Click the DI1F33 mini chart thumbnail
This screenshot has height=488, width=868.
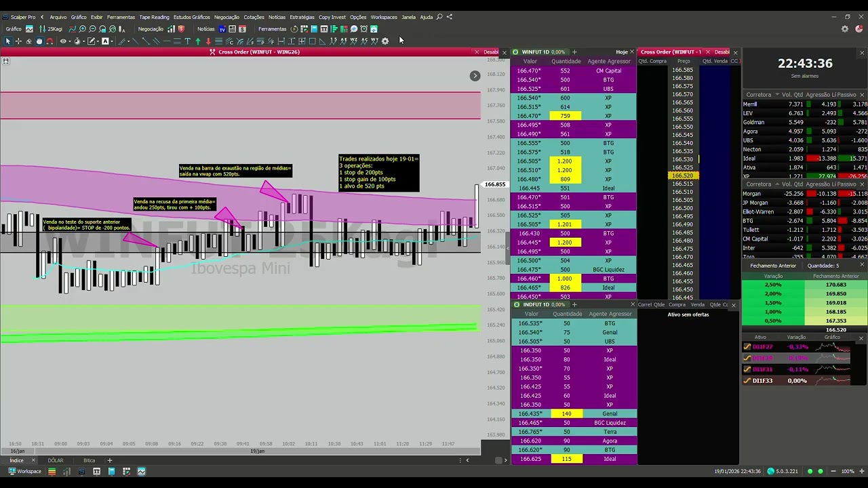(x=833, y=381)
